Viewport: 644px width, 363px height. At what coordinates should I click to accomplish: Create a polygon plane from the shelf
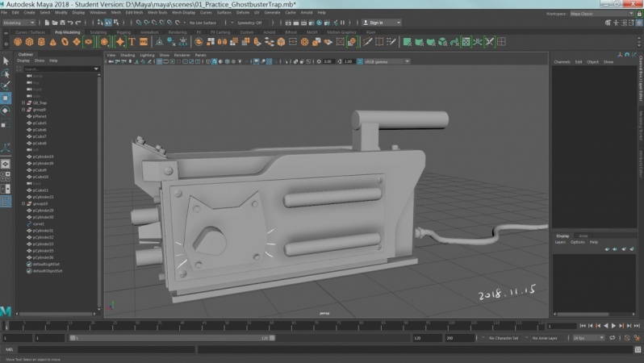(x=77, y=42)
